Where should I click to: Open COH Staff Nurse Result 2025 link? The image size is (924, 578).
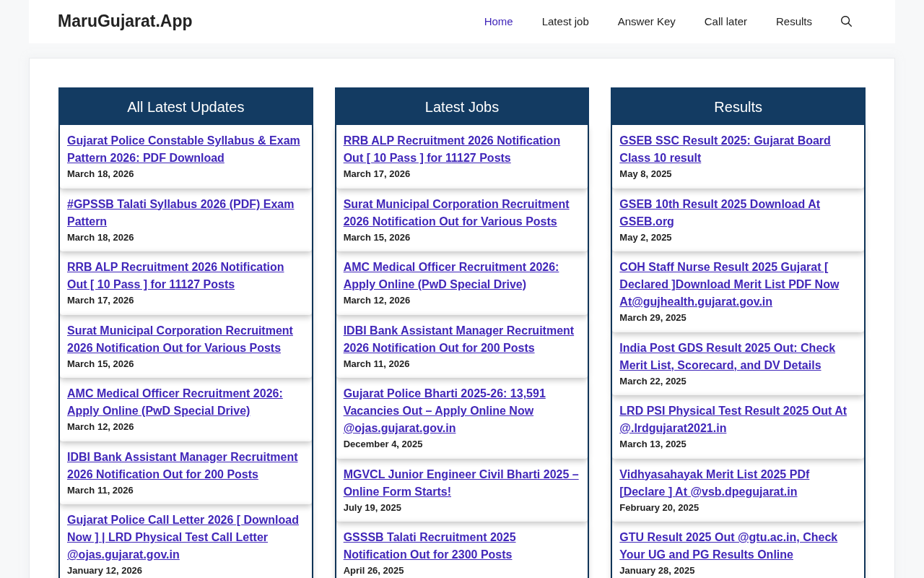[x=728, y=284]
